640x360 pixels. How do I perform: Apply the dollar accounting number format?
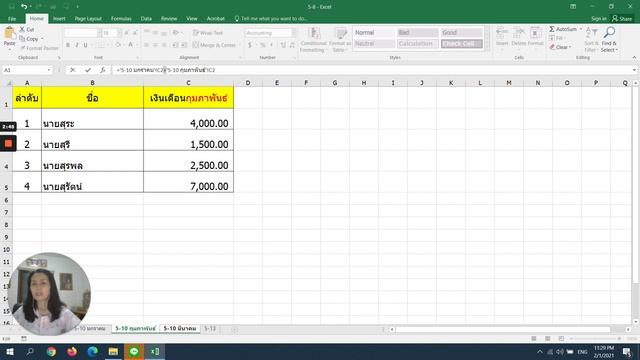[x=250, y=45]
